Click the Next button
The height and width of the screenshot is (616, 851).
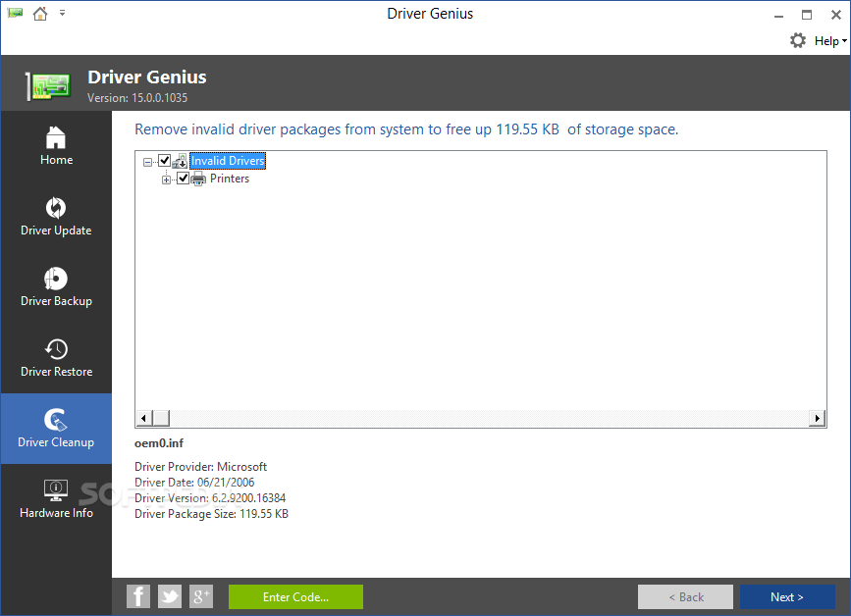coord(787,596)
